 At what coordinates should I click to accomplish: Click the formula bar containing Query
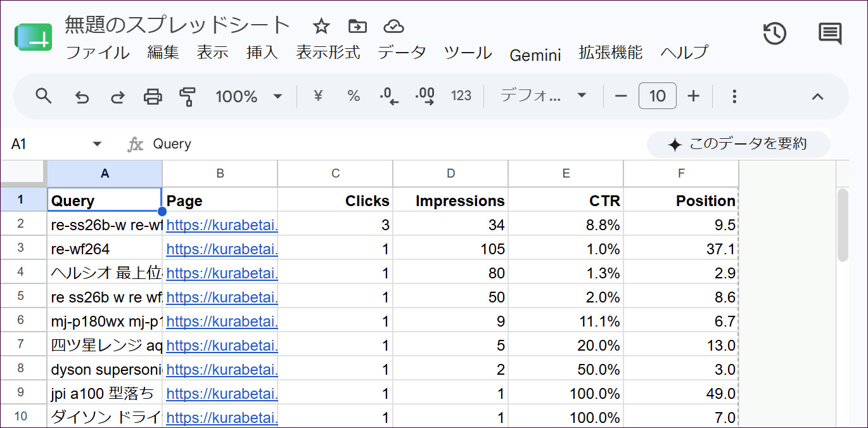pyautogui.click(x=393, y=144)
